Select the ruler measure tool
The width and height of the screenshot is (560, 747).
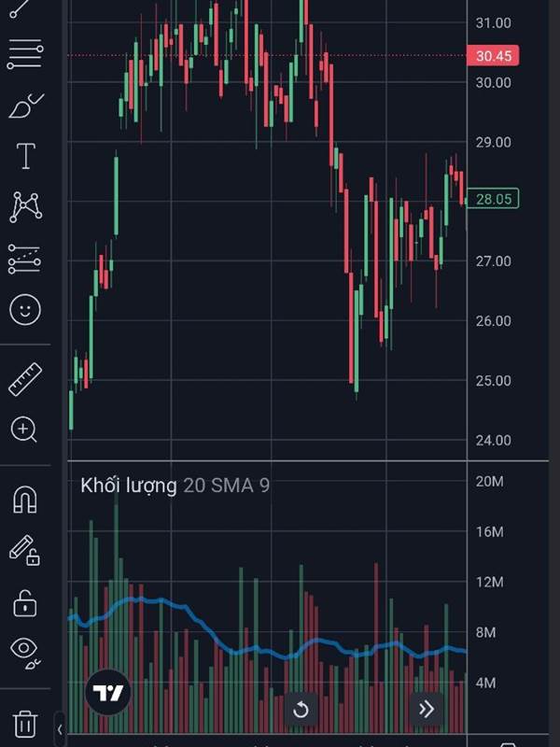point(25,379)
